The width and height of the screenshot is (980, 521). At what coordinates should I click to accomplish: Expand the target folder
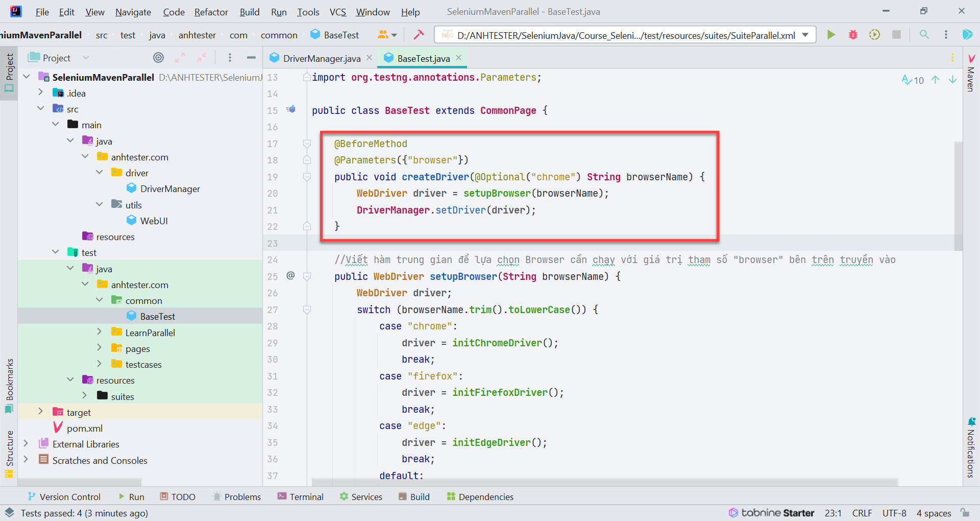(40, 412)
